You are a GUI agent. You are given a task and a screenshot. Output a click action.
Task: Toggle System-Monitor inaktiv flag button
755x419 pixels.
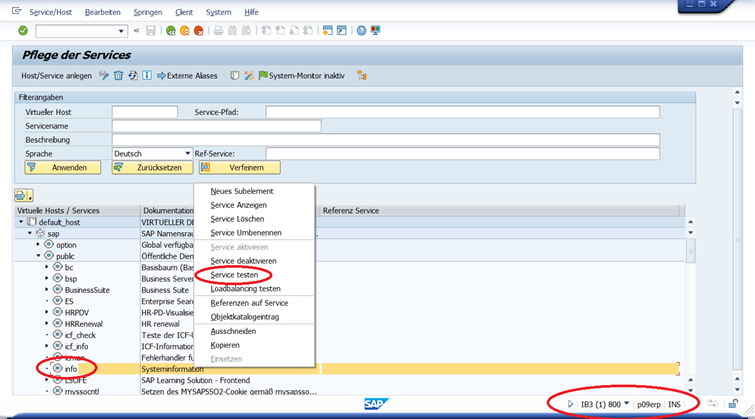click(x=301, y=76)
